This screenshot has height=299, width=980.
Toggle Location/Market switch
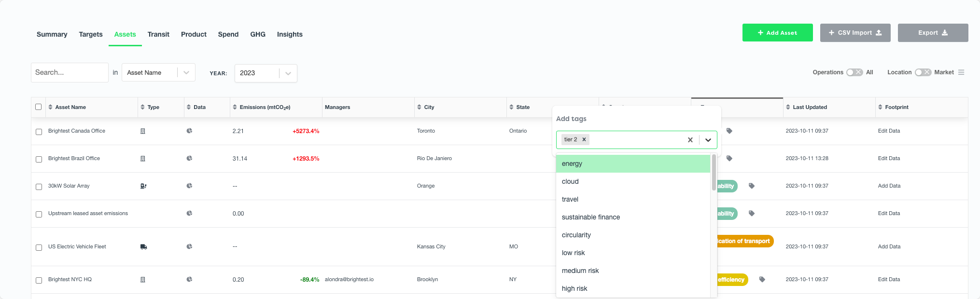pyautogui.click(x=923, y=72)
